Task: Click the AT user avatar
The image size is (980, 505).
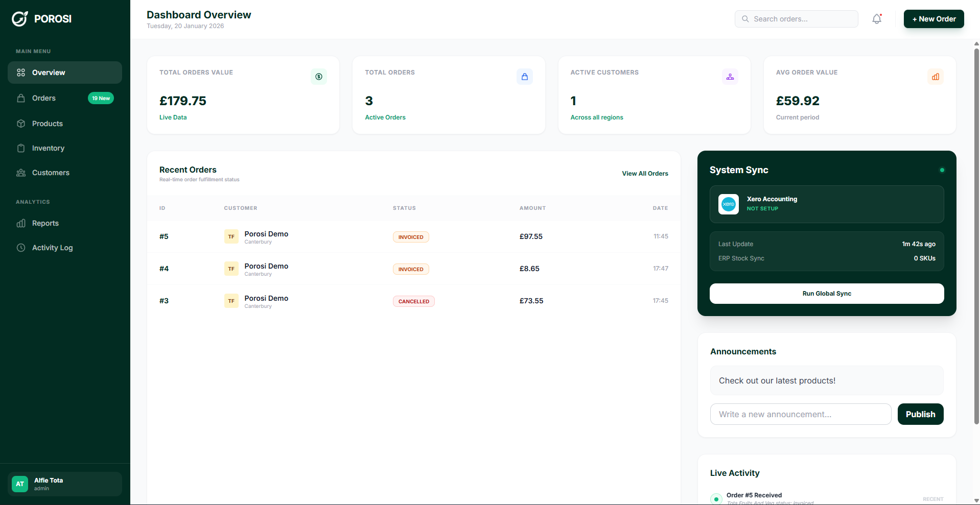Action: [20, 484]
